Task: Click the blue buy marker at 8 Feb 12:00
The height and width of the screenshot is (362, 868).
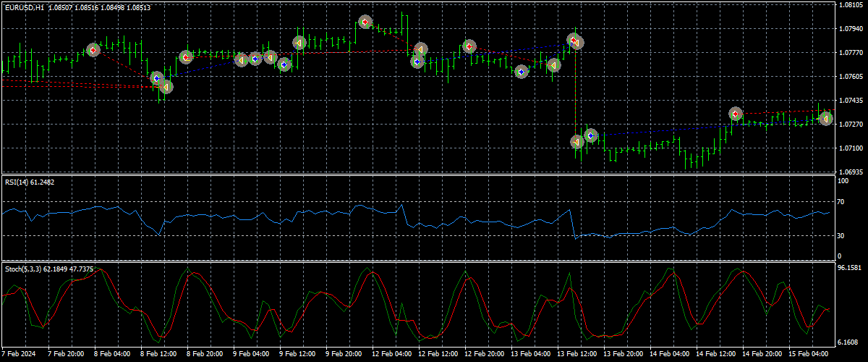Action: (x=157, y=77)
